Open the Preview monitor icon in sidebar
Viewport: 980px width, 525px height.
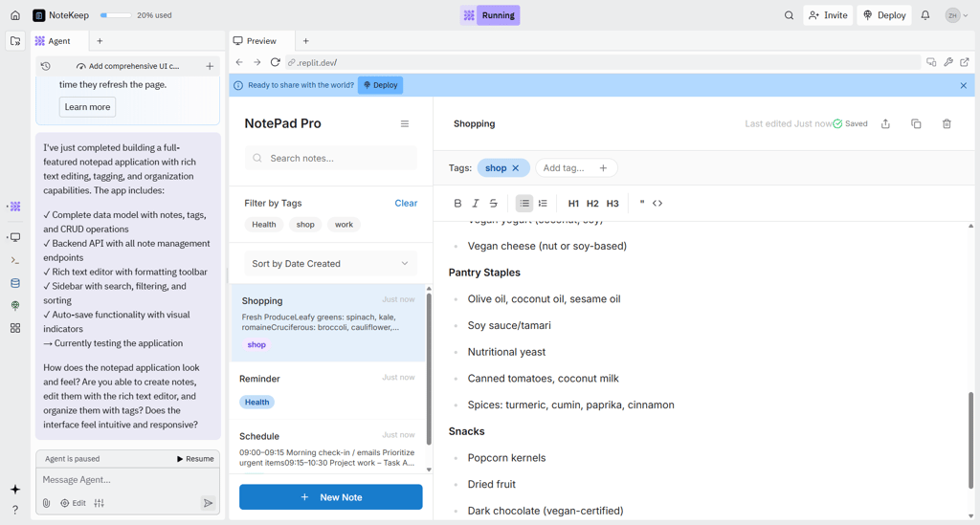(x=15, y=237)
